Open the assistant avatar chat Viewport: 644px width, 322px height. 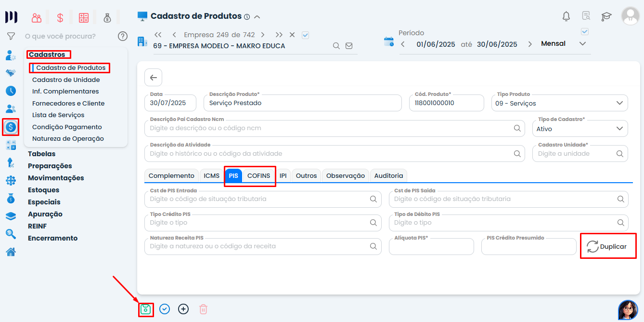tap(628, 310)
